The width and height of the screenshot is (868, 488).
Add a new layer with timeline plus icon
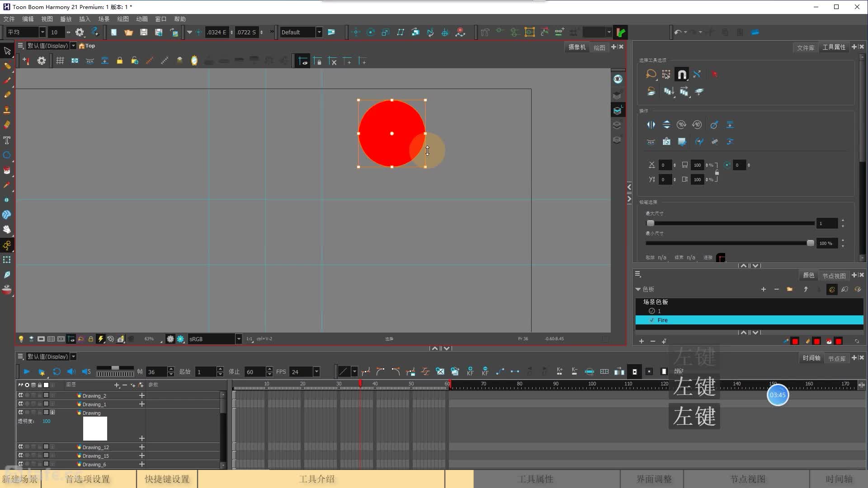(117, 385)
